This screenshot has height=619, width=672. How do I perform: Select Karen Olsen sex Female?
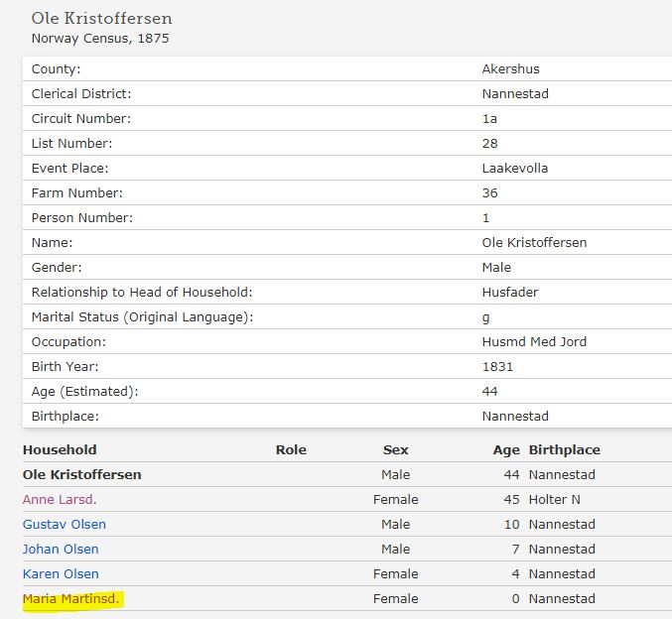click(x=396, y=574)
